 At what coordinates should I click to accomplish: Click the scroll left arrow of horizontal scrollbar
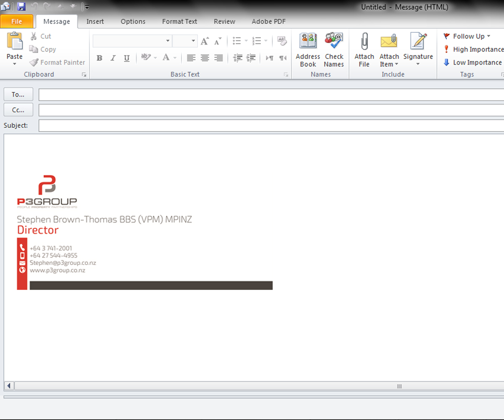pyautogui.click(x=9, y=386)
